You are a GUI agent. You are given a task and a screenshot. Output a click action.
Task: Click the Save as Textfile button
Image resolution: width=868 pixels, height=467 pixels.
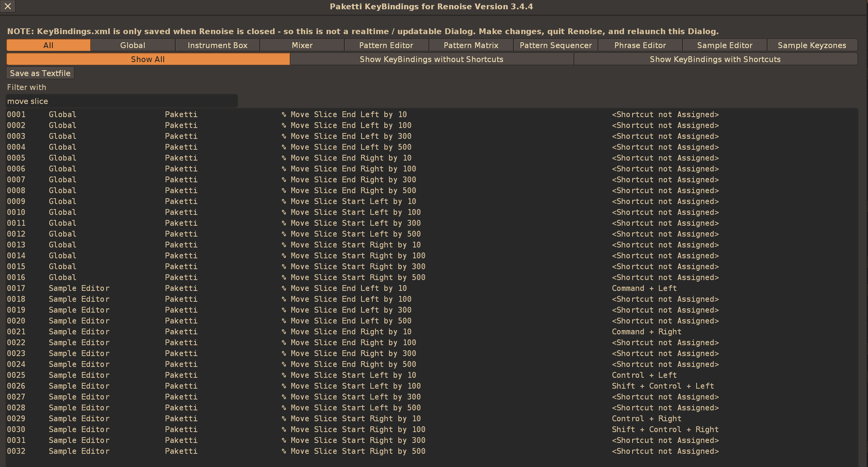click(40, 73)
